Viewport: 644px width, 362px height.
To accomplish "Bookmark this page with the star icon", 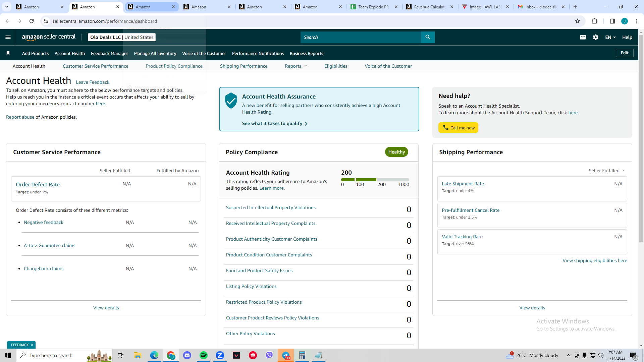I will [578, 21].
